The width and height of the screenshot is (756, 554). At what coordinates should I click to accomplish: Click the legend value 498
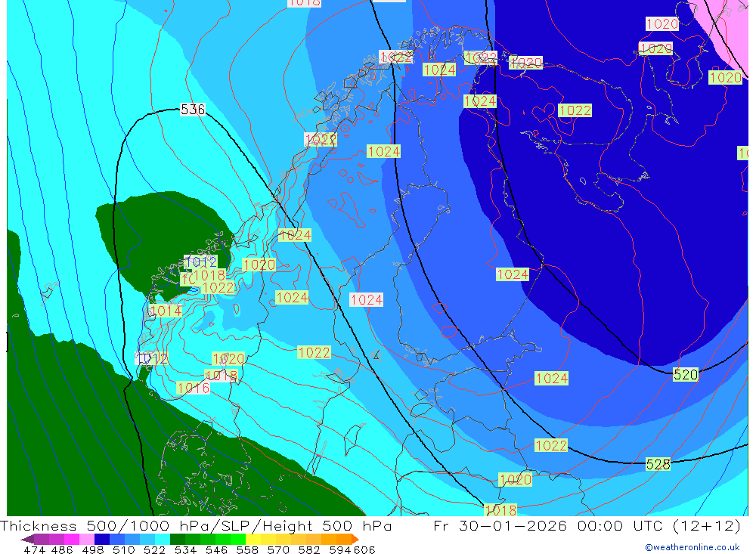pos(92,549)
